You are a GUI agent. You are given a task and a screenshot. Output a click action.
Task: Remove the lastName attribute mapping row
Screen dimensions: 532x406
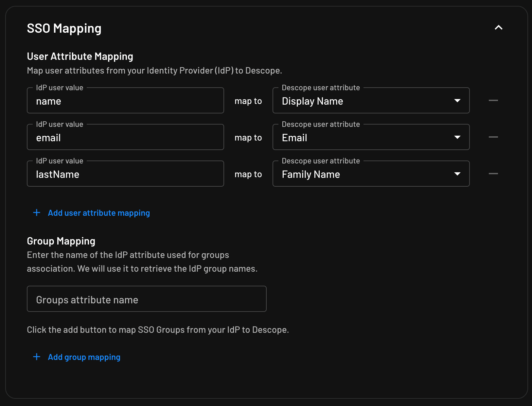pyautogui.click(x=493, y=174)
